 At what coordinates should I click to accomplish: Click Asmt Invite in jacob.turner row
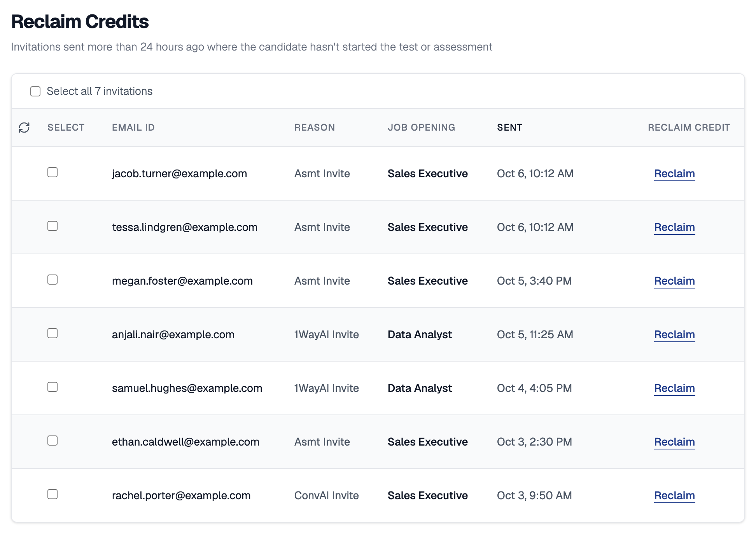point(322,173)
